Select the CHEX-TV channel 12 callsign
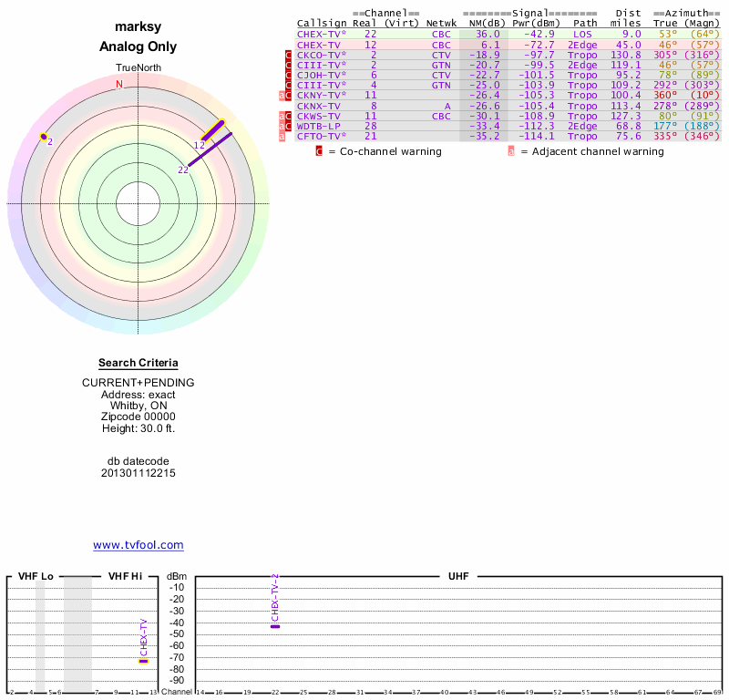Viewport: 729px width, 700px height. (x=319, y=44)
